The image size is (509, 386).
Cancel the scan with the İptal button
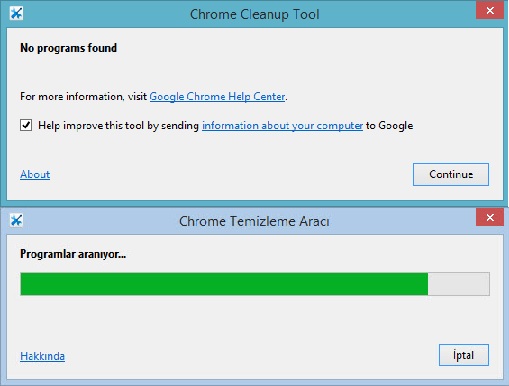point(464,355)
